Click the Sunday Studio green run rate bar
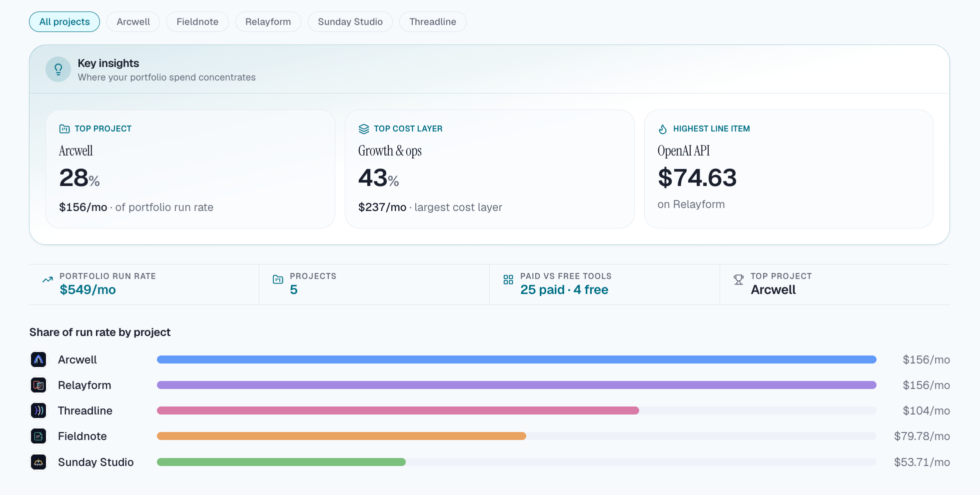Screen dimensions: 980x495 click(281, 462)
